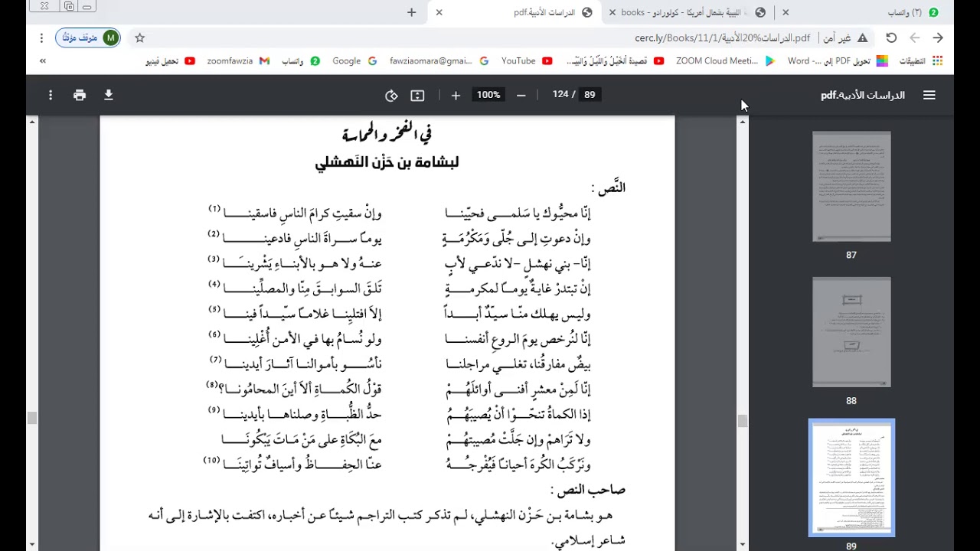The width and height of the screenshot is (980, 551).
Task: Go to the previous page in history
Action: coord(938,37)
